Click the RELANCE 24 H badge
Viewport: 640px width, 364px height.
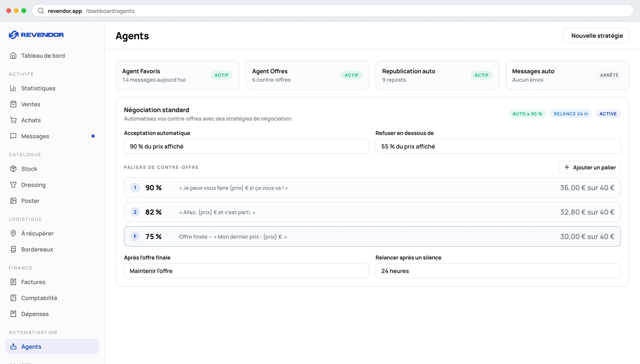(x=571, y=114)
